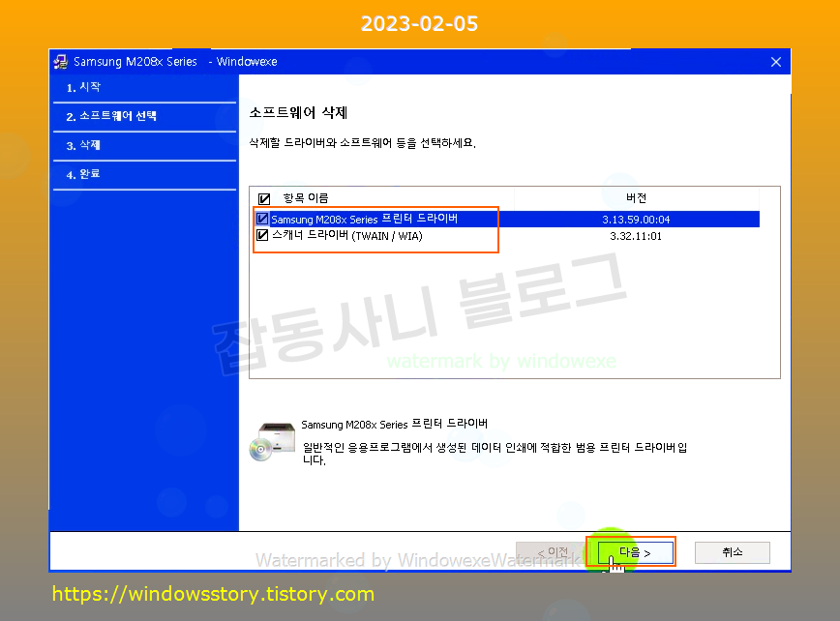Click the 항목 이름 column header
This screenshot has height=621, width=840.
point(306,198)
